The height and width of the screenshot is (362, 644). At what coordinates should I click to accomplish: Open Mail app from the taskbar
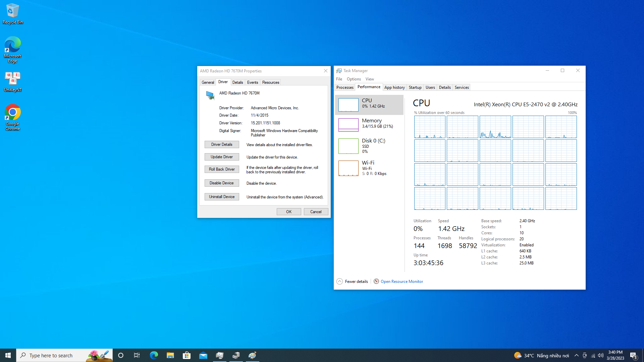[203, 355]
